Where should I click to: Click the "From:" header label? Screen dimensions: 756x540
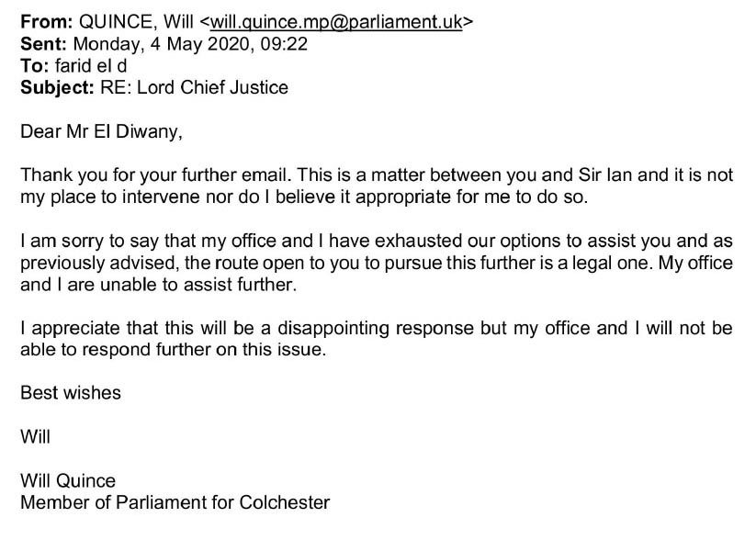click(x=46, y=22)
